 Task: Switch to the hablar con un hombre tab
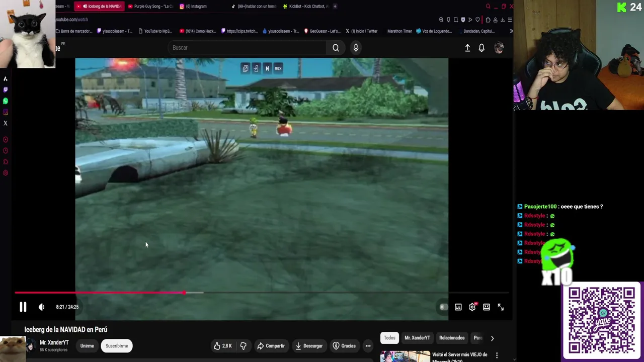point(254,7)
